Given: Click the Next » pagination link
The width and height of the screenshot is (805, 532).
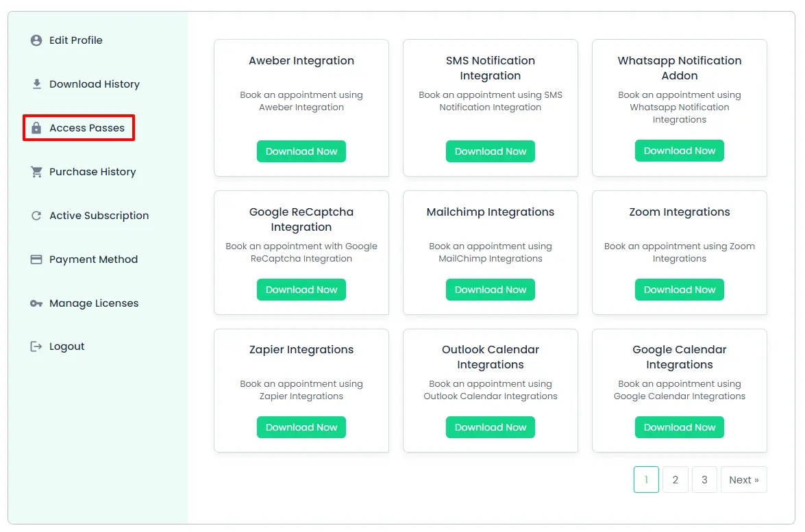Looking at the screenshot, I should coord(743,480).
